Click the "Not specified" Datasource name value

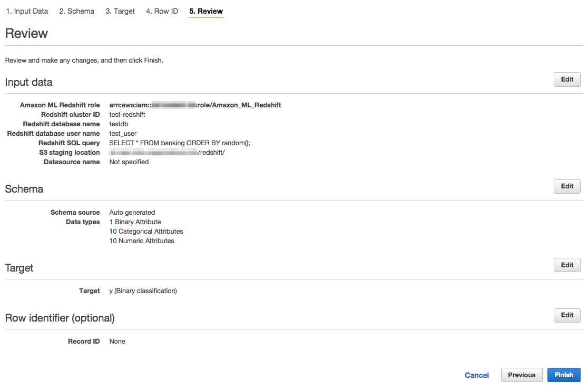pos(129,162)
